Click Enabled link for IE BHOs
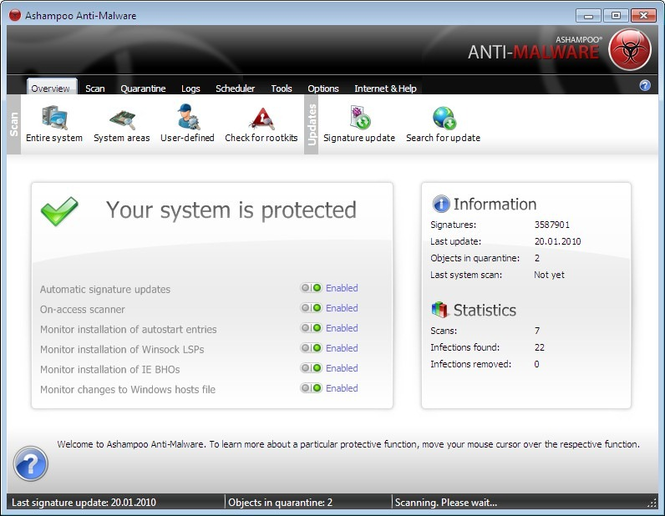 click(342, 368)
